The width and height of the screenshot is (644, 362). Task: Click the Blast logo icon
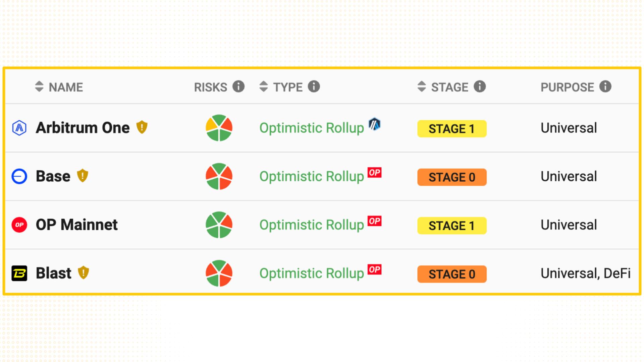[19, 273]
